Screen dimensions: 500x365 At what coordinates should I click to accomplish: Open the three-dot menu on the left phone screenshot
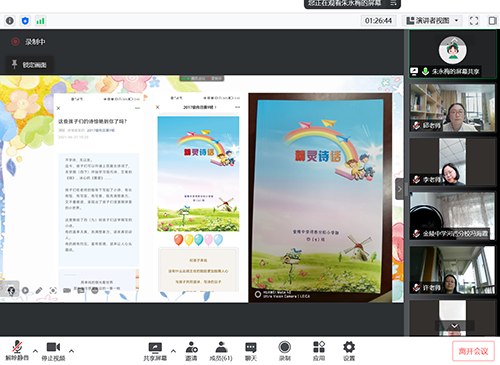[x=137, y=108]
